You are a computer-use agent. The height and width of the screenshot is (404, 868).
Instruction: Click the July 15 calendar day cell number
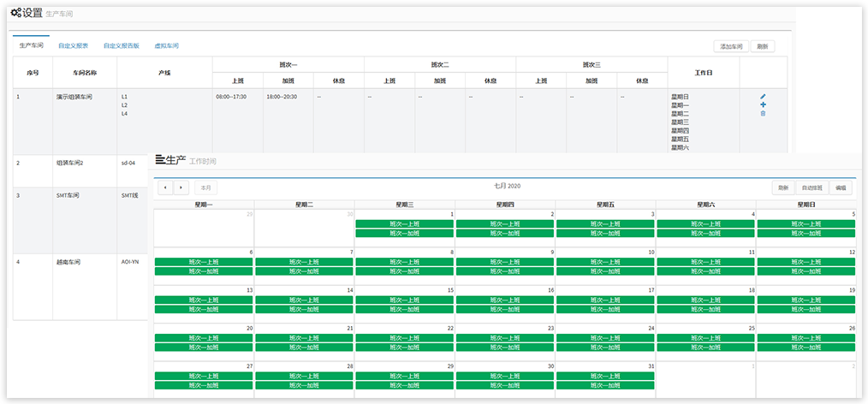(x=449, y=290)
